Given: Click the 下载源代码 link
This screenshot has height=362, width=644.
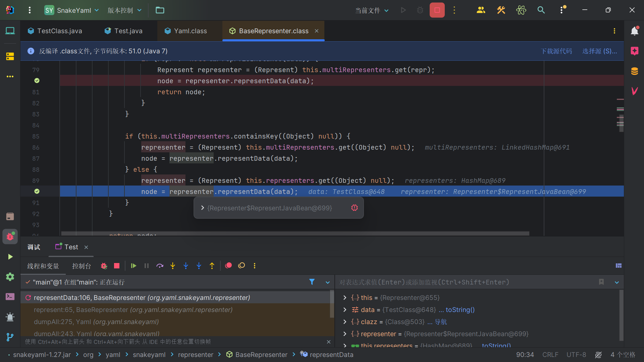Looking at the screenshot, I should 556,51.
